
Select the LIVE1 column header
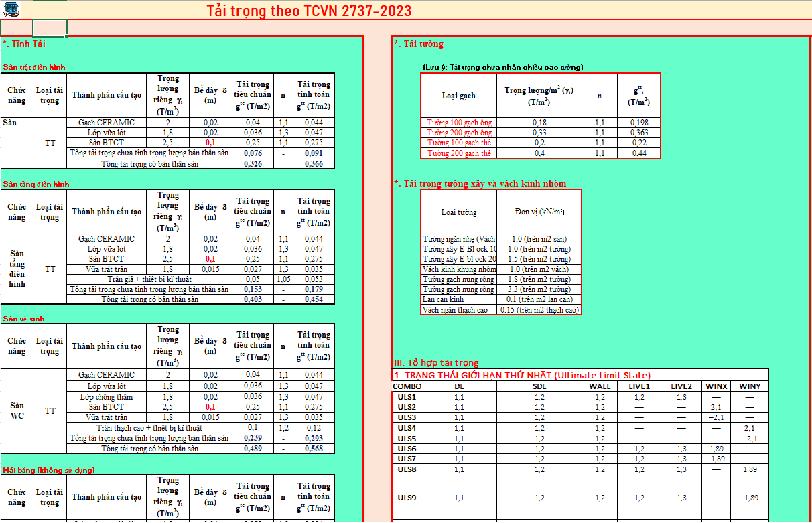[x=639, y=386]
